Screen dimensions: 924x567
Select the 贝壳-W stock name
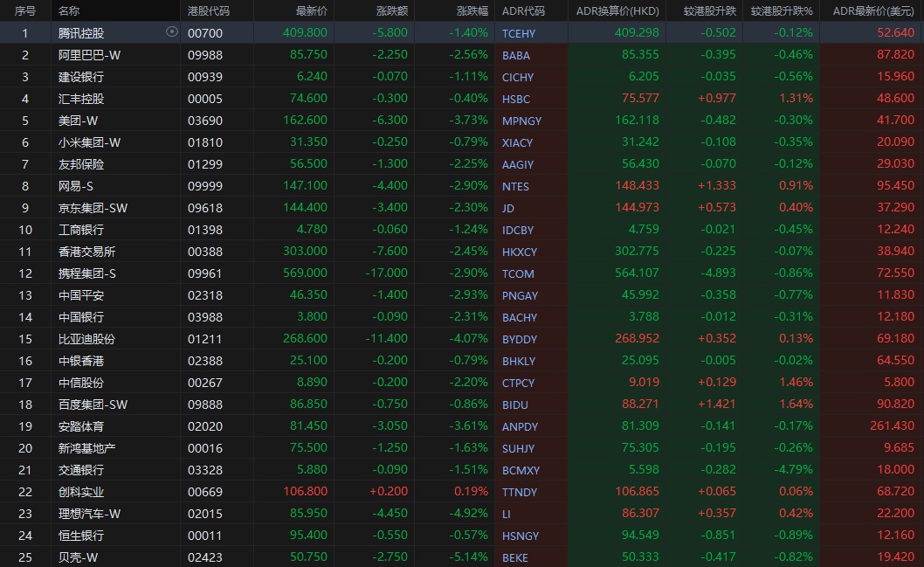point(79,557)
